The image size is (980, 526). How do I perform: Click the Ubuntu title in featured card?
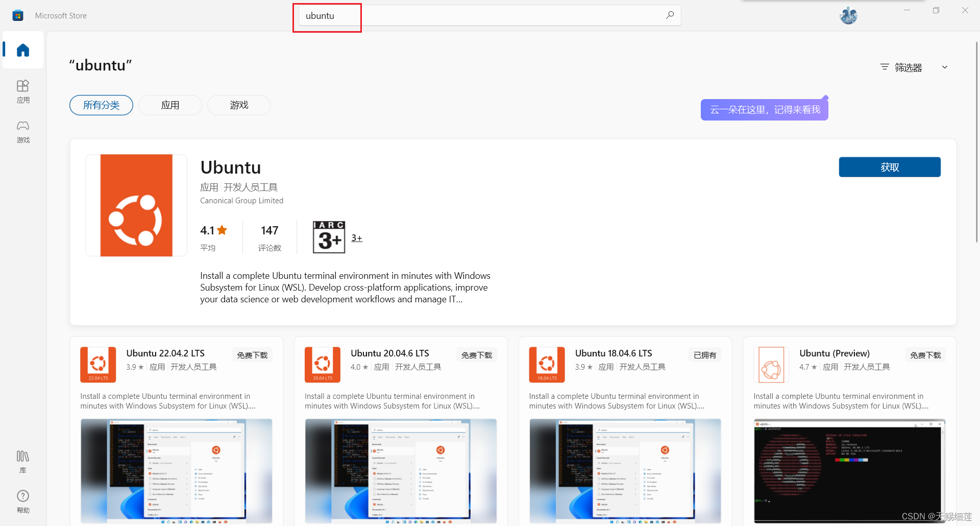click(x=231, y=168)
